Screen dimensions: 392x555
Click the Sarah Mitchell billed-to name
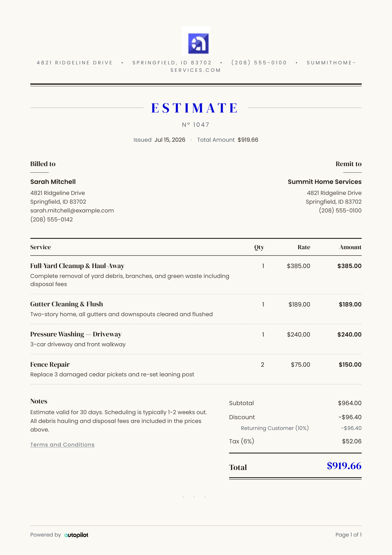click(53, 182)
